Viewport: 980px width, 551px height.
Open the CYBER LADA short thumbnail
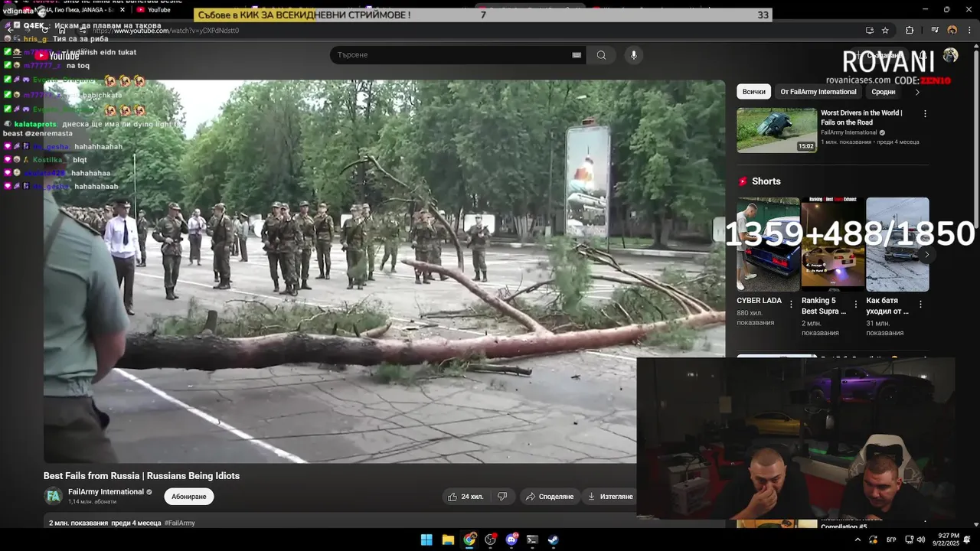(768, 244)
